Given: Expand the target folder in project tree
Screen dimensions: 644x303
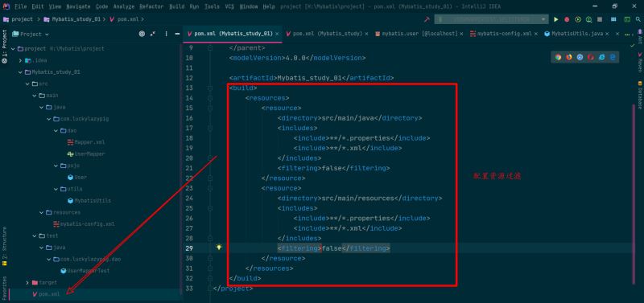Looking at the screenshot, I should tap(27, 282).
